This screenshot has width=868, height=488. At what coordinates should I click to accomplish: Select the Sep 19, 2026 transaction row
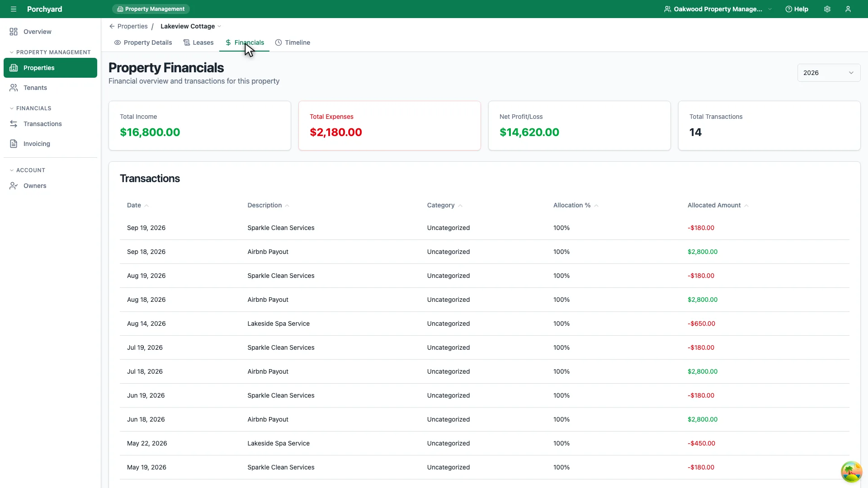click(485, 228)
